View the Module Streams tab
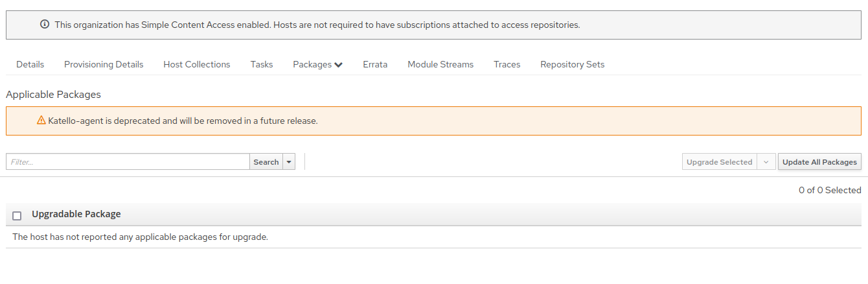Viewport: 868px width, 284px height. point(440,64)
